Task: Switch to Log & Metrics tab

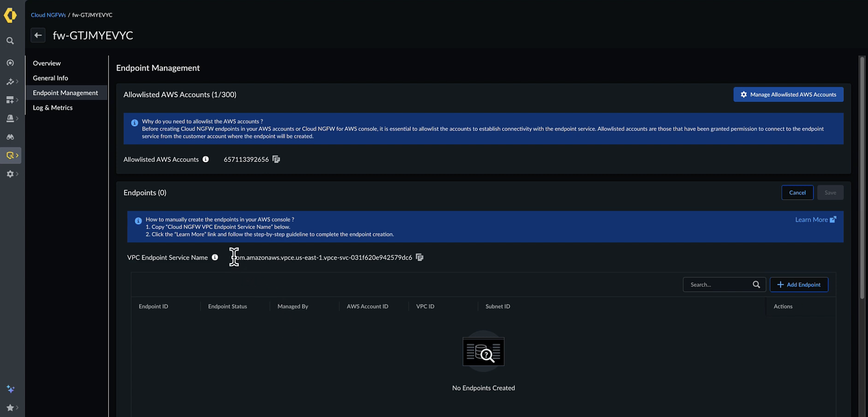Action: [52, 108]
